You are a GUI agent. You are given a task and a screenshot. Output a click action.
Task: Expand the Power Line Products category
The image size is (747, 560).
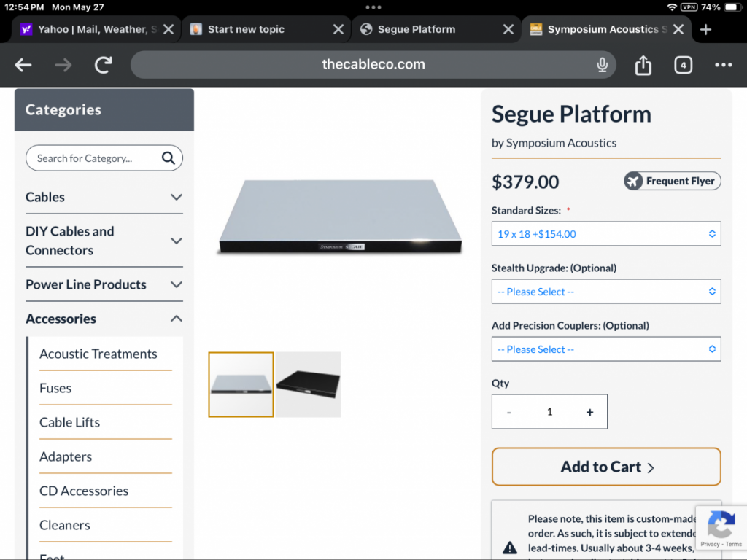click(x=104, y=285)
